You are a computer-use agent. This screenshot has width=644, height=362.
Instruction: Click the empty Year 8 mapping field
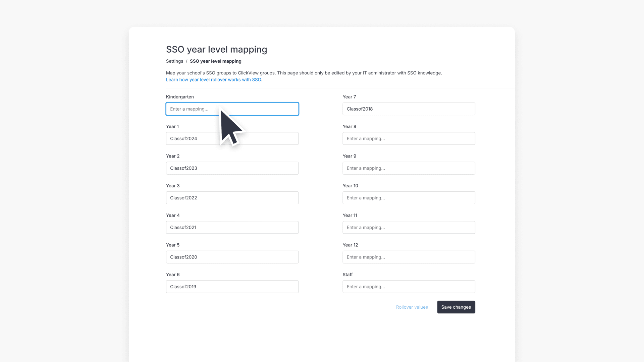409,138
